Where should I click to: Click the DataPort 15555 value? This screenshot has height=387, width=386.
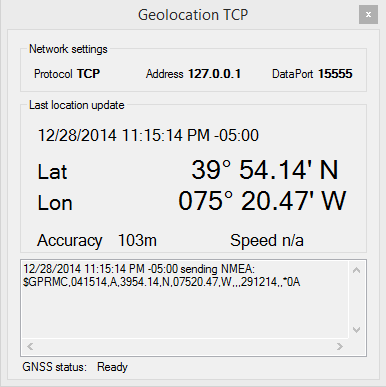335,74
